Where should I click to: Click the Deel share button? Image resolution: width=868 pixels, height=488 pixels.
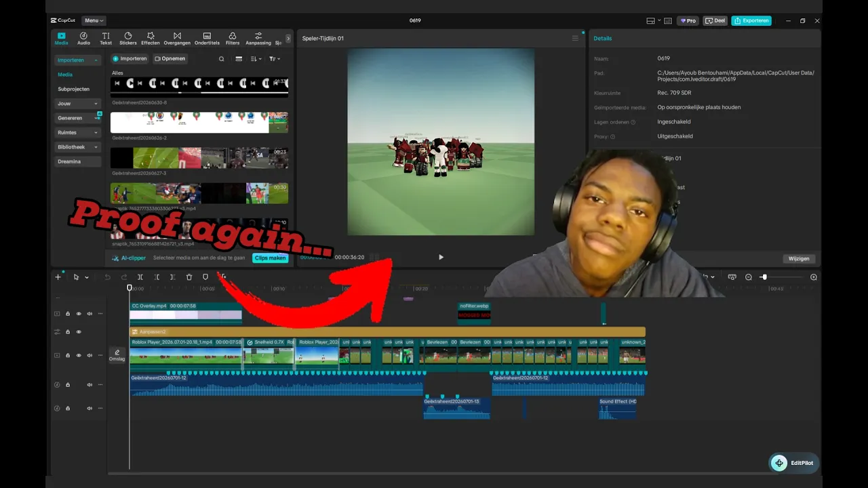pyautogui.click(x=715, y=21)
